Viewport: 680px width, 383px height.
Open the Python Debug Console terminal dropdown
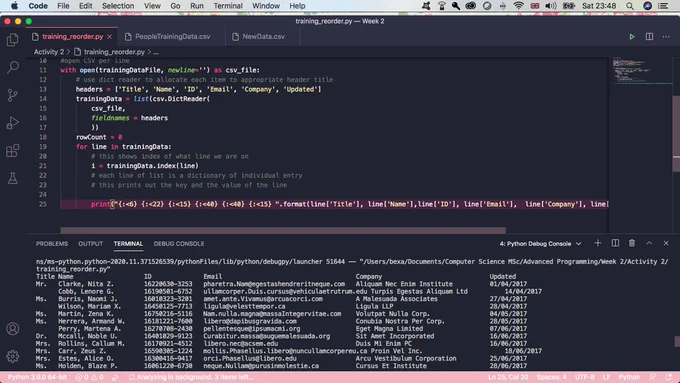540,244
